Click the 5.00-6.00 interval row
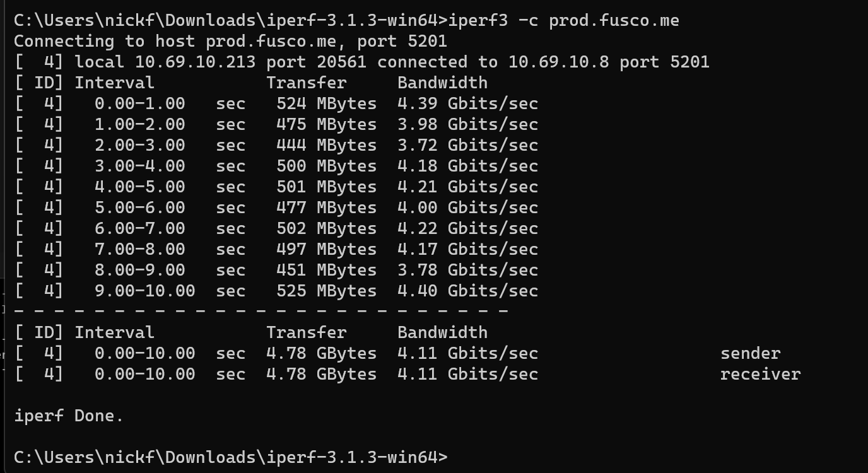This screenshot has height=473, width=868. coord(276,208)
